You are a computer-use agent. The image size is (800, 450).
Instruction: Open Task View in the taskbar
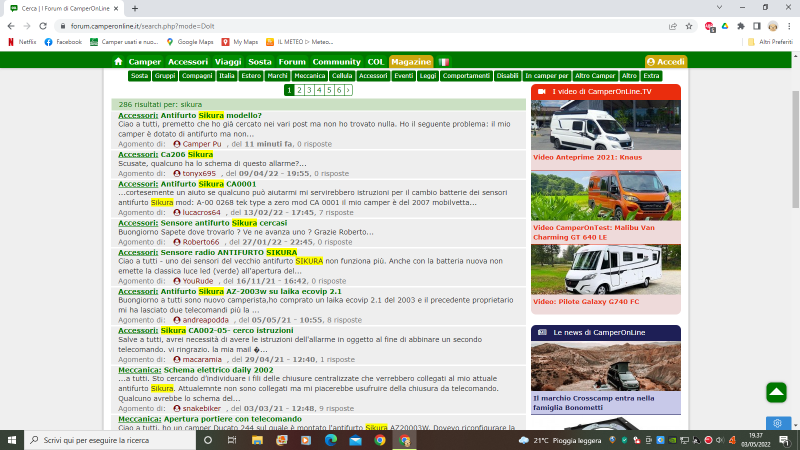coord(232,440)
